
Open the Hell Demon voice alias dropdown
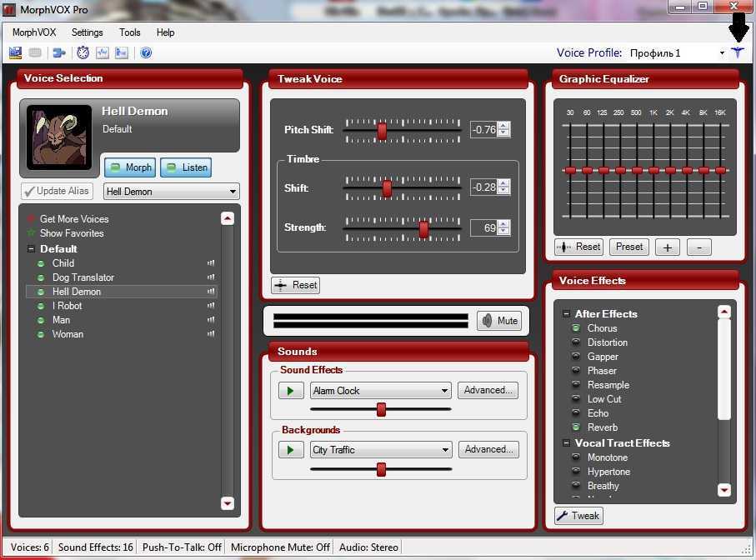(171, 192)
